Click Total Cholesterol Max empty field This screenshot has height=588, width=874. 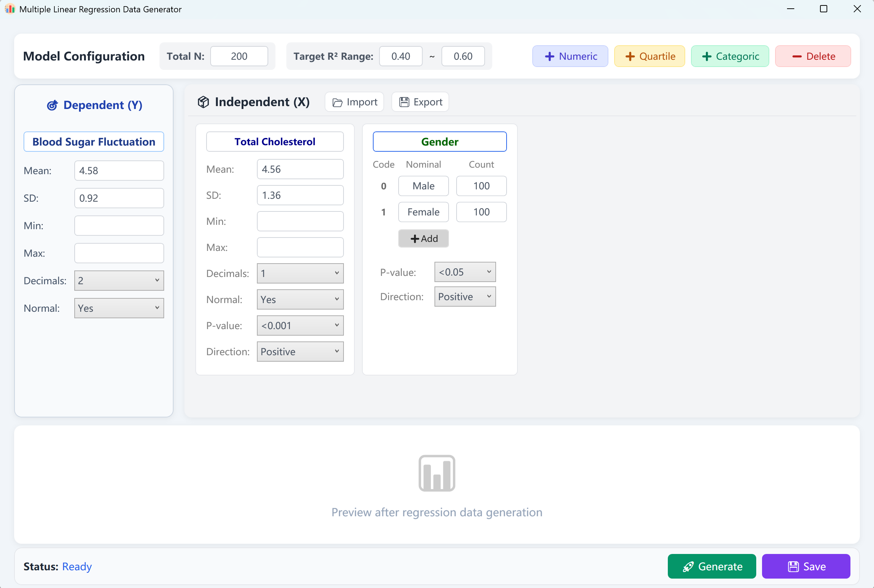300,247
